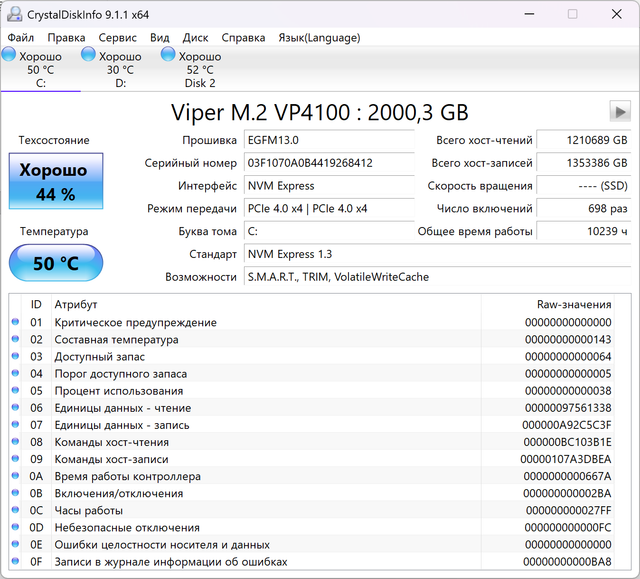Click status dot of attribute 0C

(16, 510)
